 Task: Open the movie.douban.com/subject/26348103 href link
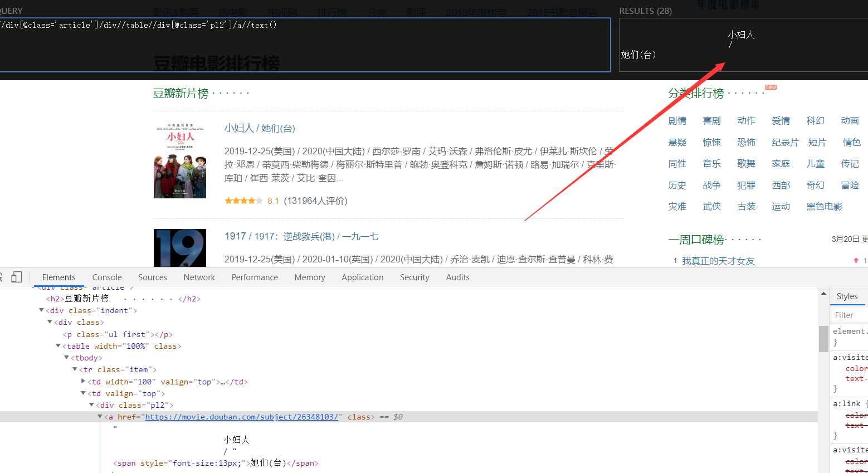click(241, 417)
